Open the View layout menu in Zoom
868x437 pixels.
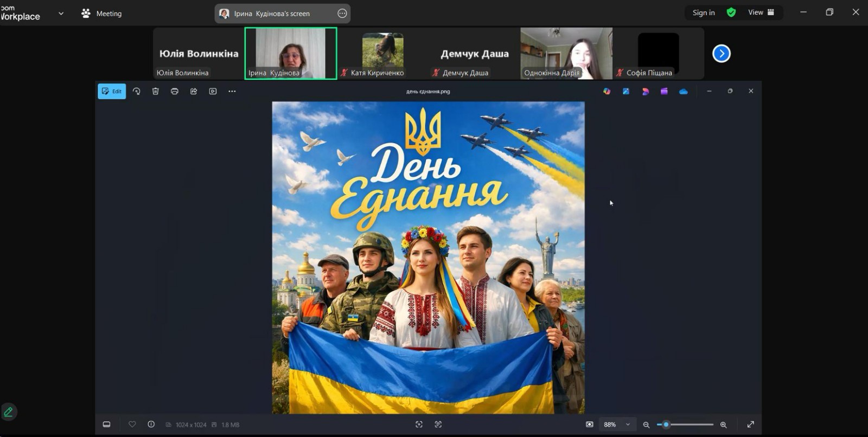click(761, 12)
